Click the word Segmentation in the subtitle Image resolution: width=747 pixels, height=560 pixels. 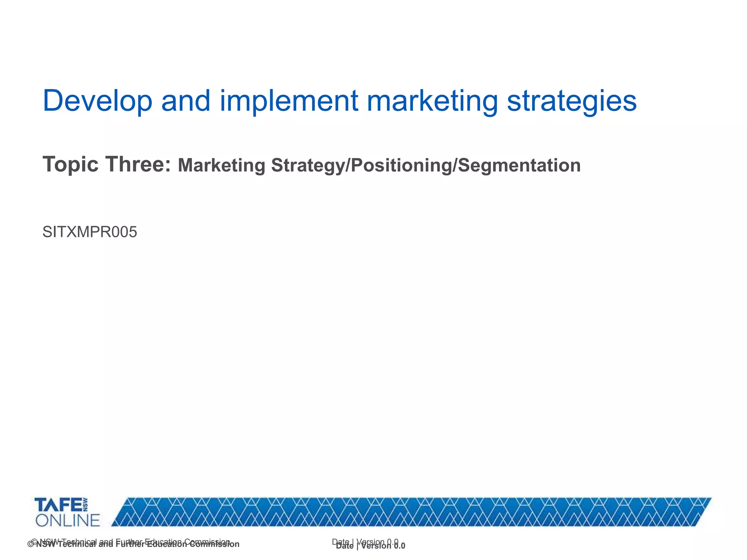coord(519,165)
